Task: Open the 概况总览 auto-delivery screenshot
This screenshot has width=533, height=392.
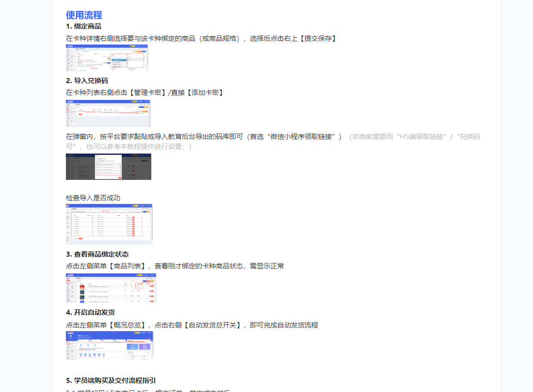Action: click(x=110, y=346)
